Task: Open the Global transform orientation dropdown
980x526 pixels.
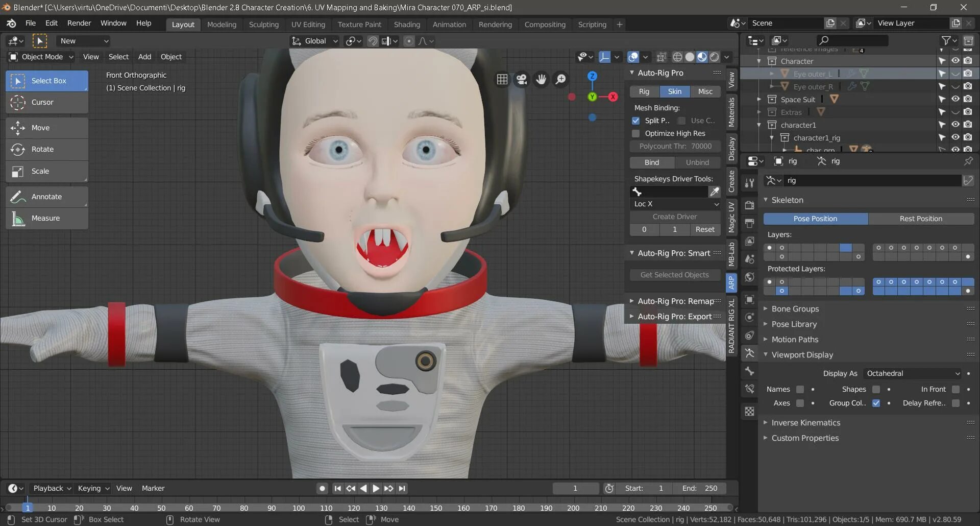Action: [315, 41]
